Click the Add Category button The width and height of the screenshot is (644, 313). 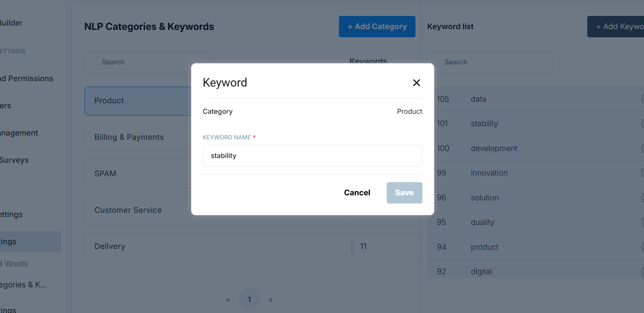(377, 27)
